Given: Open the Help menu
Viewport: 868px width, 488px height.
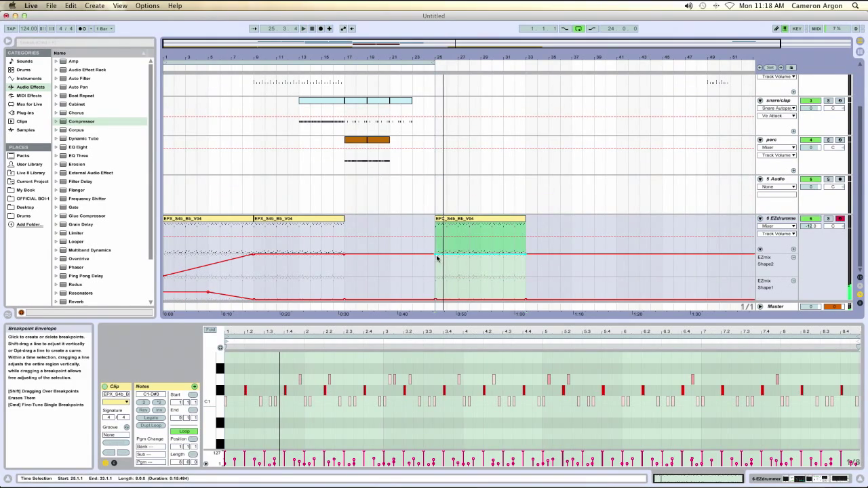Looking at the screenshot, I should coord(175,5).
